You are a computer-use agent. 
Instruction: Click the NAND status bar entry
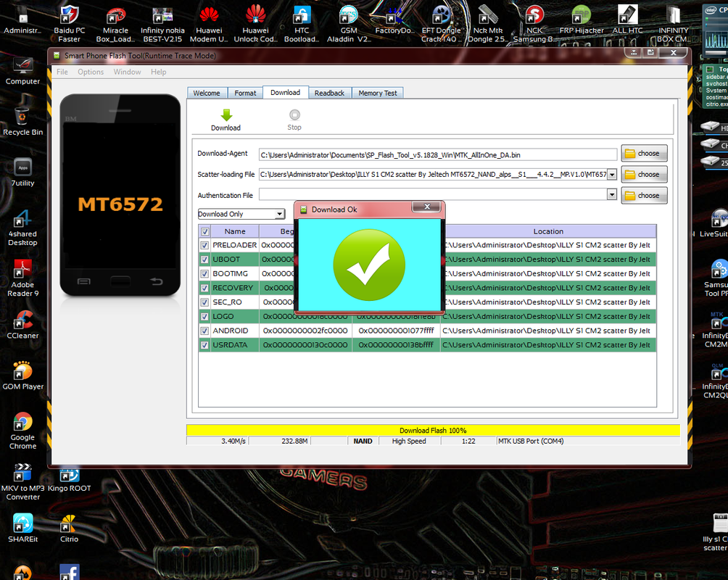click(363, 441)
